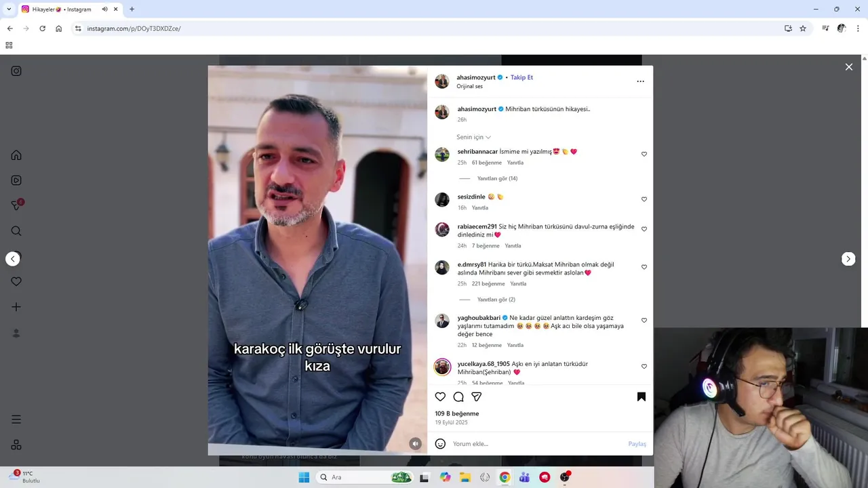Image resolution: width=868 pixels, height=488 pixels.
Task: Like rabiaecem291's comment
Action: pos(644,229)
